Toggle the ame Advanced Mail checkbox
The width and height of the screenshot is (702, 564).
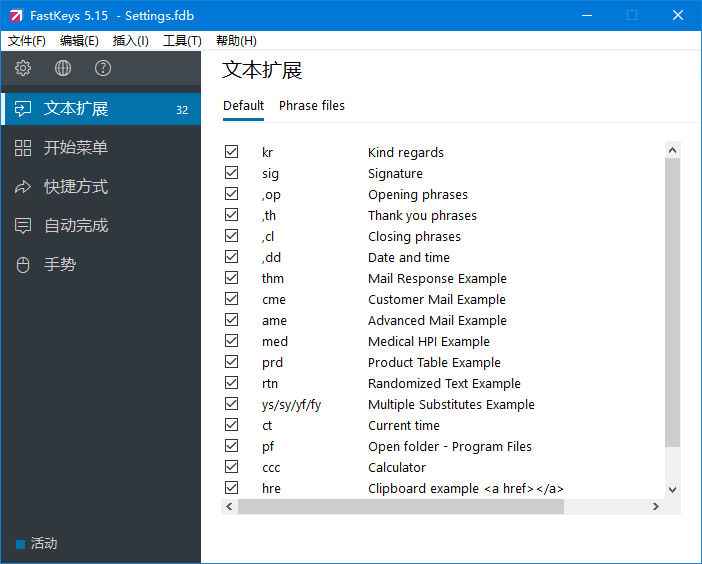(x=231, y=320)
